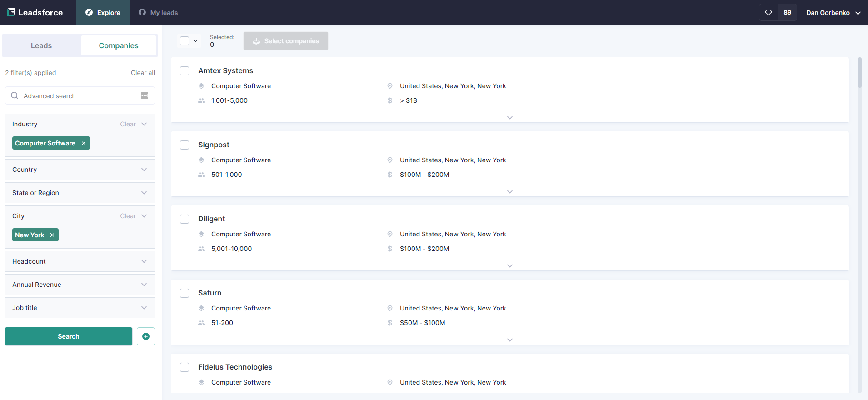
Task: Click headcount icon in Diligent card
Action: coord(201,249)
